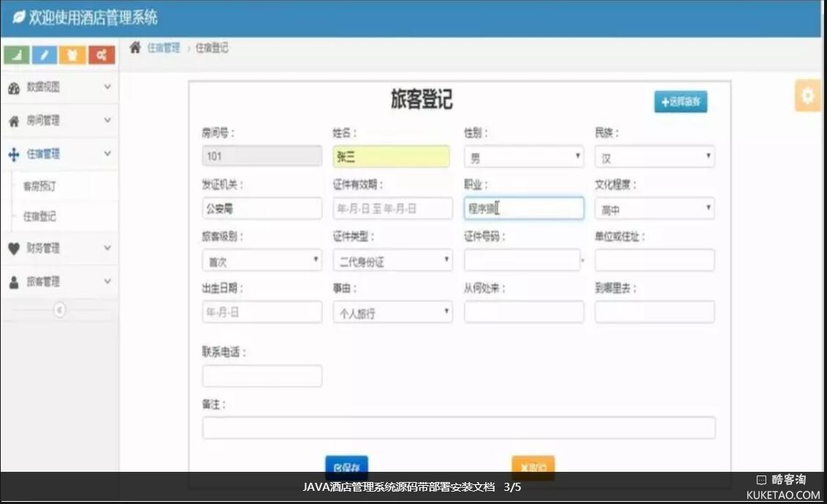Click the orange shortcut button in sidebar
The image size is (827, 504).
[72, 55]
